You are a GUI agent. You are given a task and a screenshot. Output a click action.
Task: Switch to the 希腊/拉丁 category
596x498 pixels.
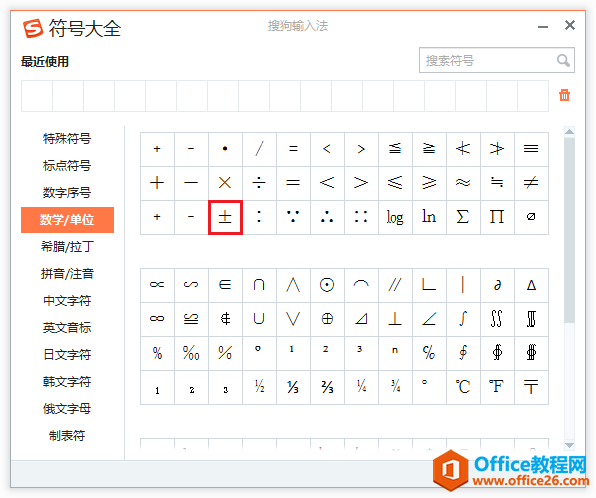point(67,247)
